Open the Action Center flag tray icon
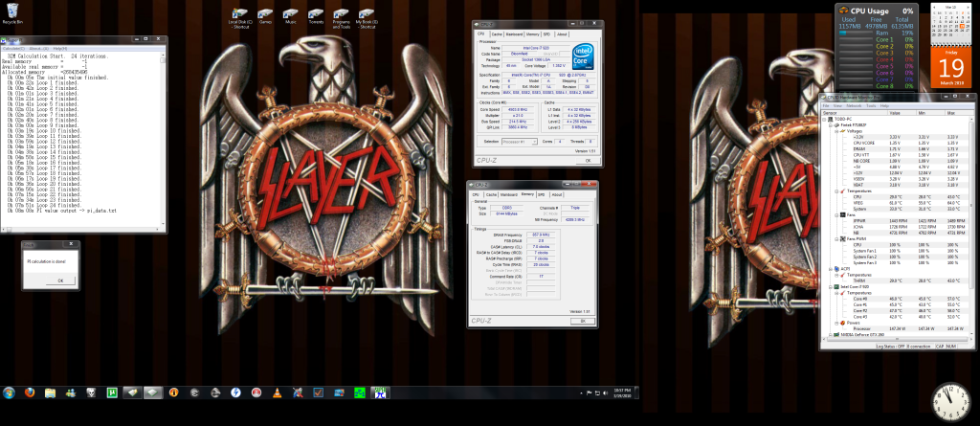 pos(589,392)
